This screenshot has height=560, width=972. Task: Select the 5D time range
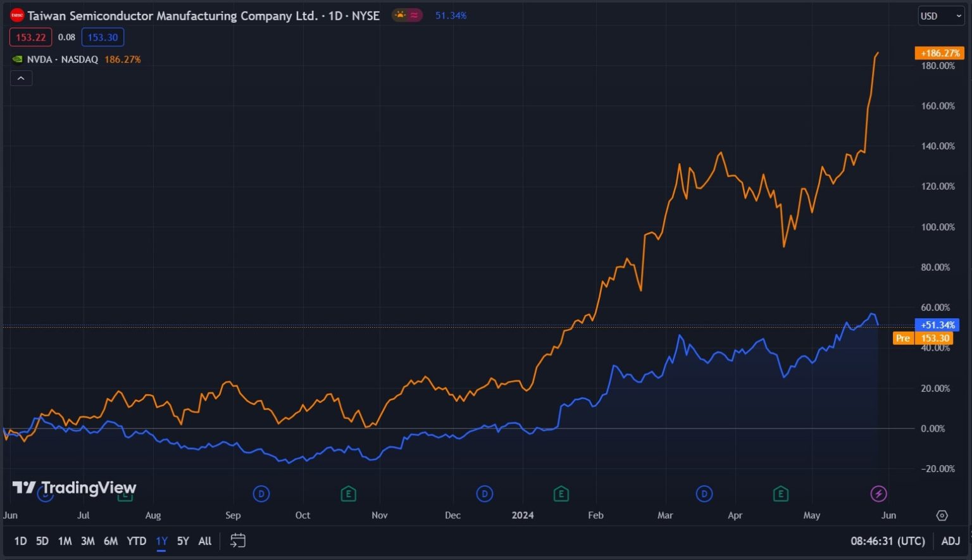pos(42,541)
